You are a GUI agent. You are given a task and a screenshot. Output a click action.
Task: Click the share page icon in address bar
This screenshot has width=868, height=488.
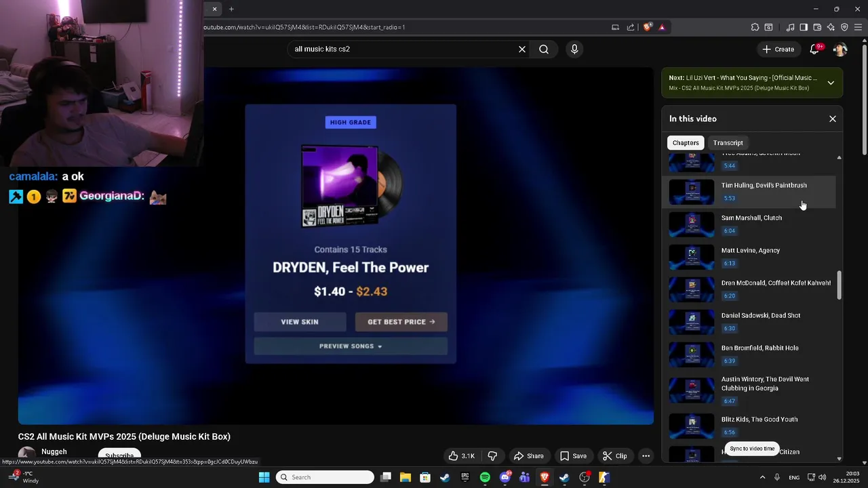(631, 27)
